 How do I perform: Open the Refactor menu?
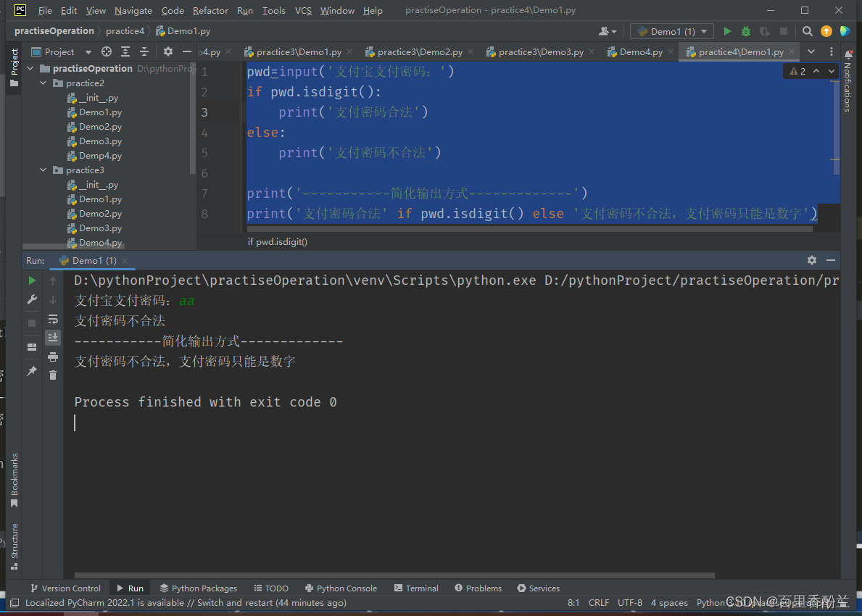pyautogui.click(x=210, y=10)
